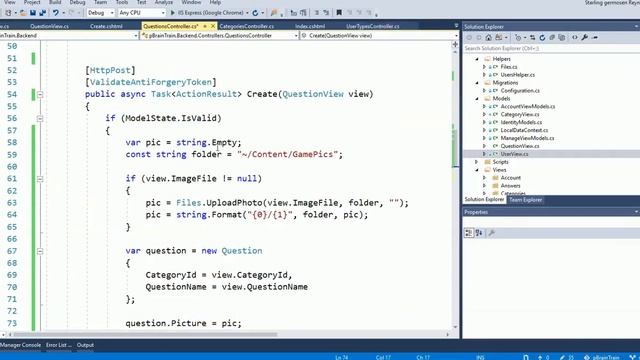The width and height of the screenshot is (640, 360).
Task: Click the Preview Selected Items icon
Action: click(x=595, y=38)
